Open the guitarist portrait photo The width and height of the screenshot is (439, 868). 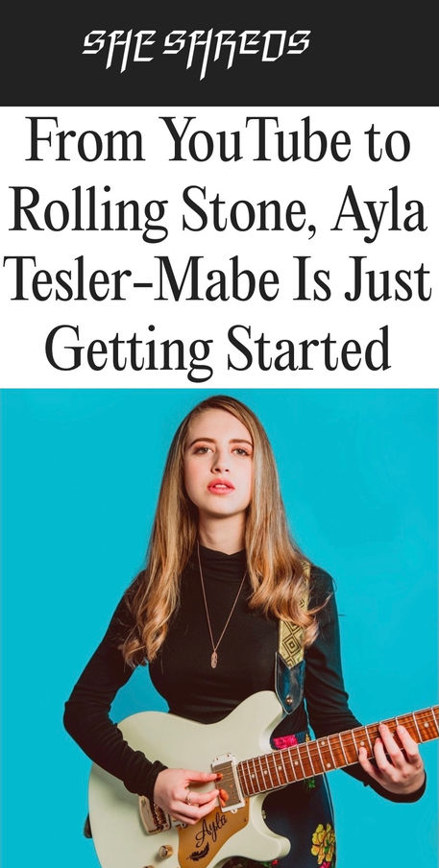click(x=219, y=628)
